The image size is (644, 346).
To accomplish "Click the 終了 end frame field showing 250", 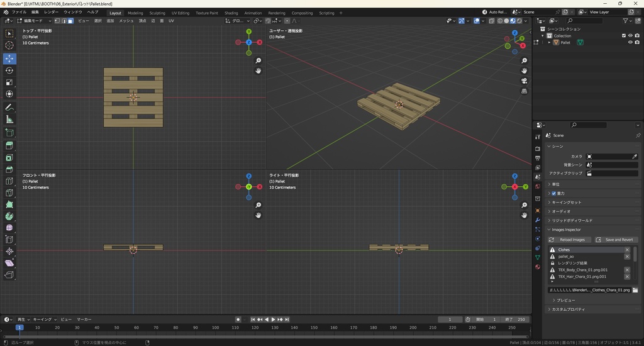I will tap(515, 320).
